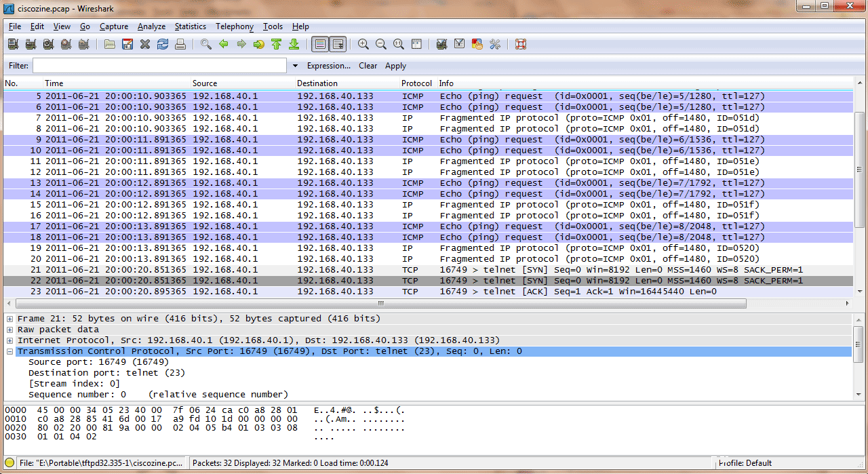Select the 'Destination port: telnet (23)' line
Screen dimensions: 868x474
tap(106, 373)
